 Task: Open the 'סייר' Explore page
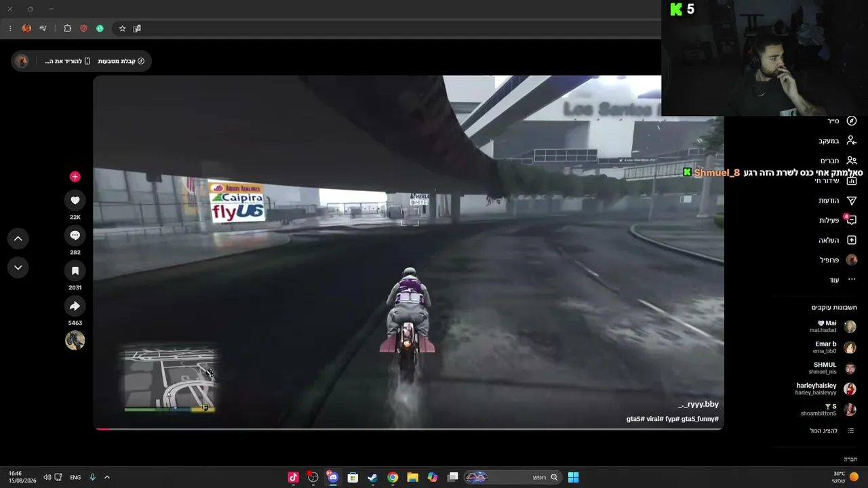(842, 121)
